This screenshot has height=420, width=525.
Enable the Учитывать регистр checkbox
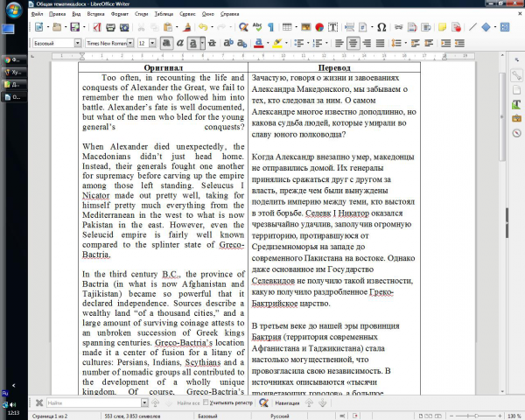pos(206,402)
